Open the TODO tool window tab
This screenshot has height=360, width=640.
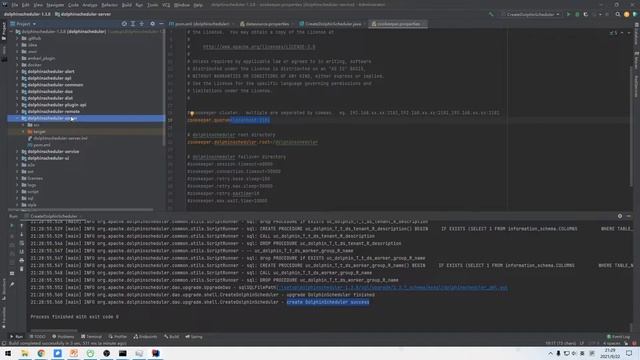pos(37,337)
